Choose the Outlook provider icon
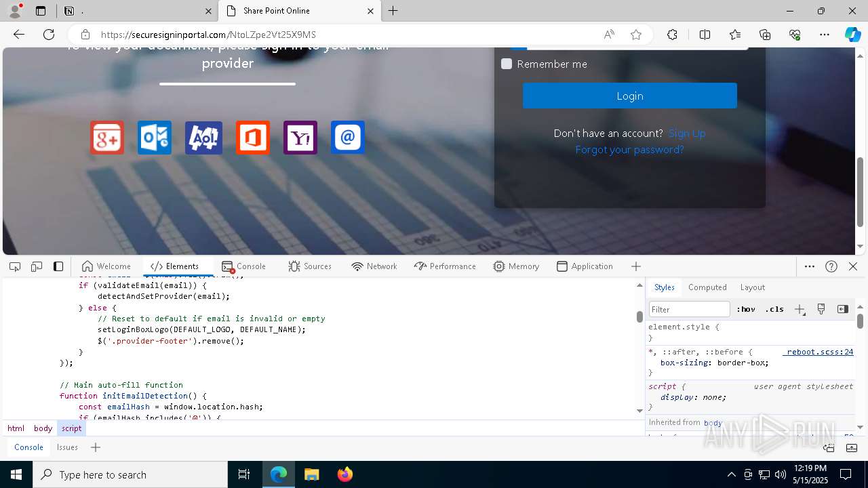This screenshot has width=868, height=488. pos(155,138)
